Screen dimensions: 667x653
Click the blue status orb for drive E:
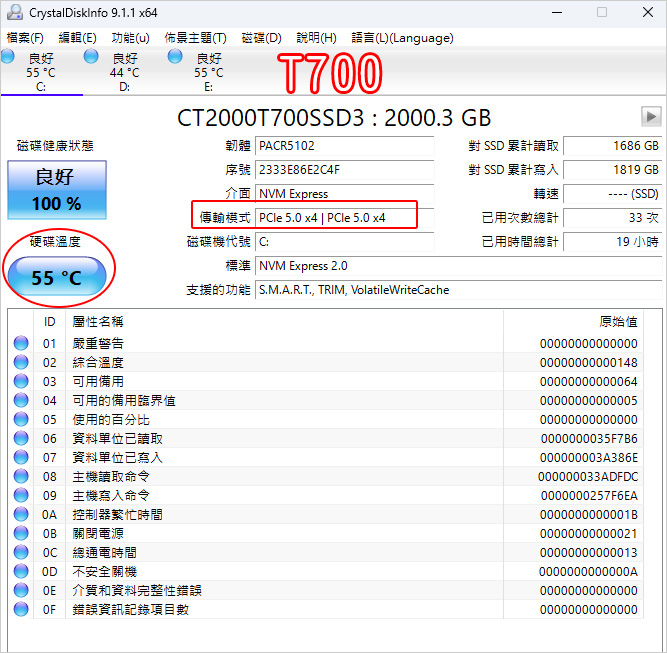coord(175,56)
